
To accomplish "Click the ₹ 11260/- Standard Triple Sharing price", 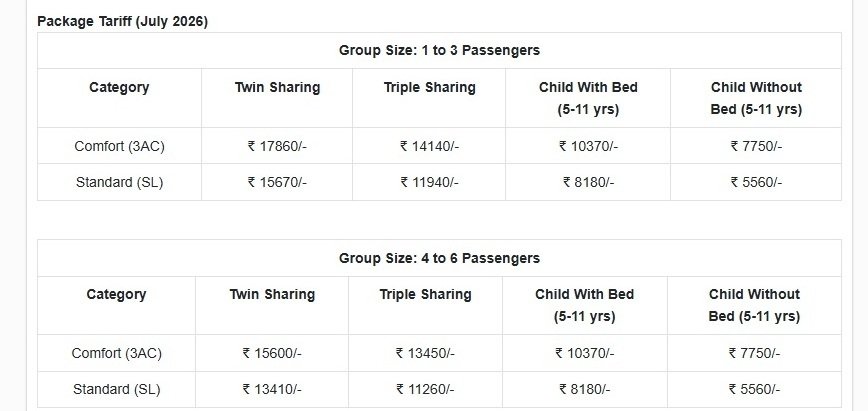I will coord(425,389).
